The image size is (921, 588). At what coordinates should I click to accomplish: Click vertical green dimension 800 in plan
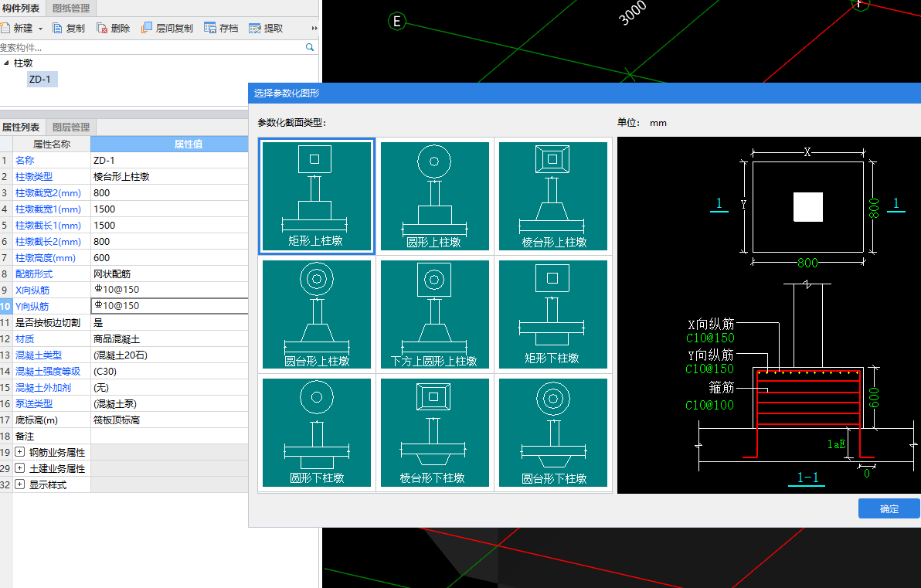coord(874,208)
